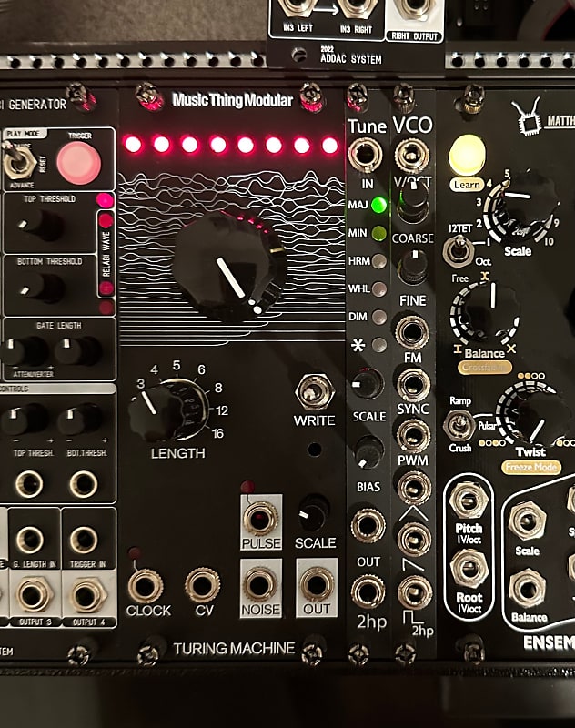
Task: Click the HRM scale LED
Action: coord(379,261)
